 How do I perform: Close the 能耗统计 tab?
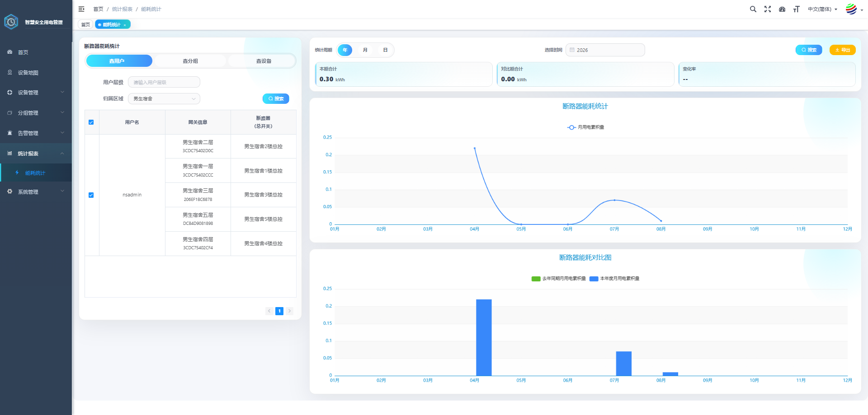[x=125, y=25]
